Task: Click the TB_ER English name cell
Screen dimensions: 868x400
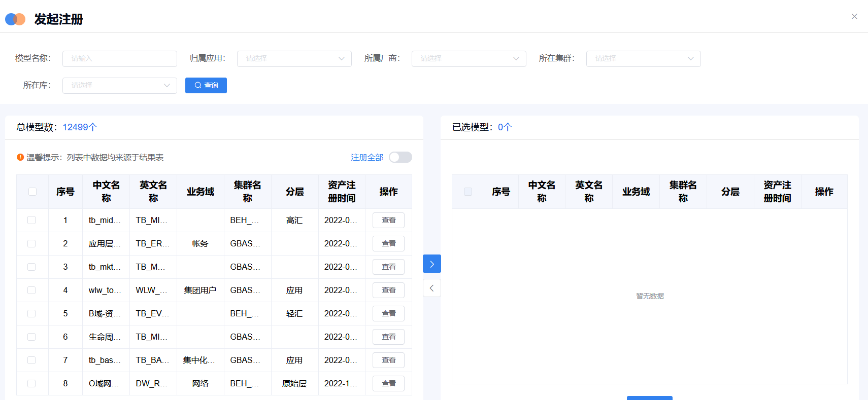Action: [152, 243]
